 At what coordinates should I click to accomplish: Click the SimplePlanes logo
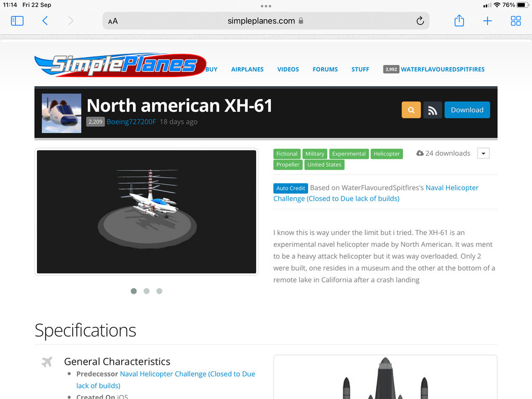pyautogui.click(x=120, y=64)
